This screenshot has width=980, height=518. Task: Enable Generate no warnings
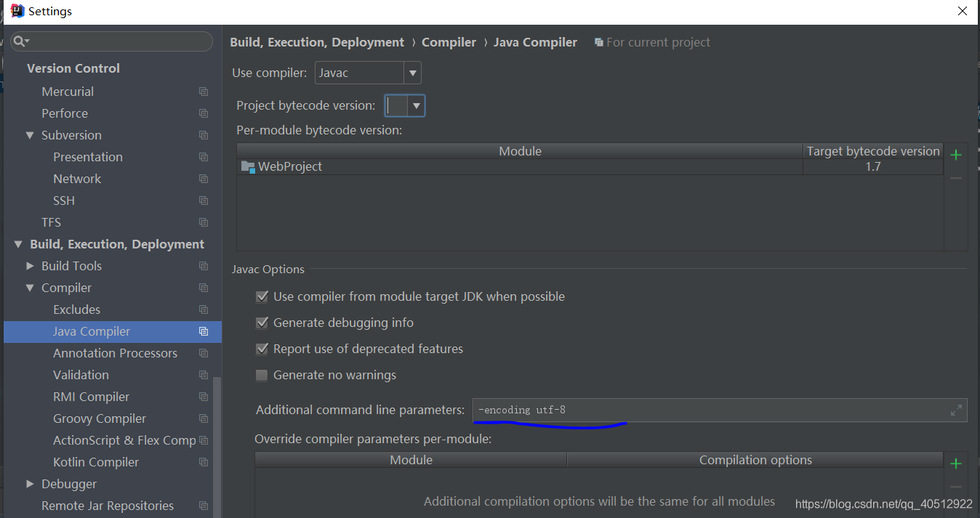pos(262,375)
